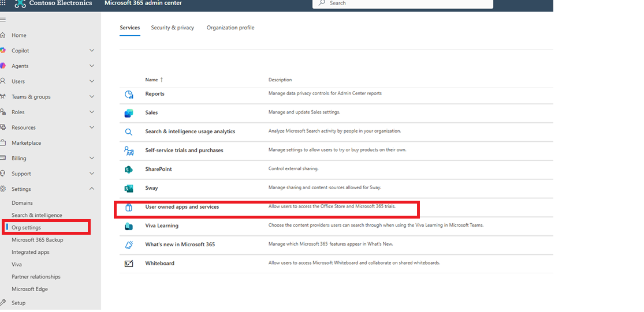Click the Microsoft 365 admin center title
644x312 pixels.
point(143,3)
